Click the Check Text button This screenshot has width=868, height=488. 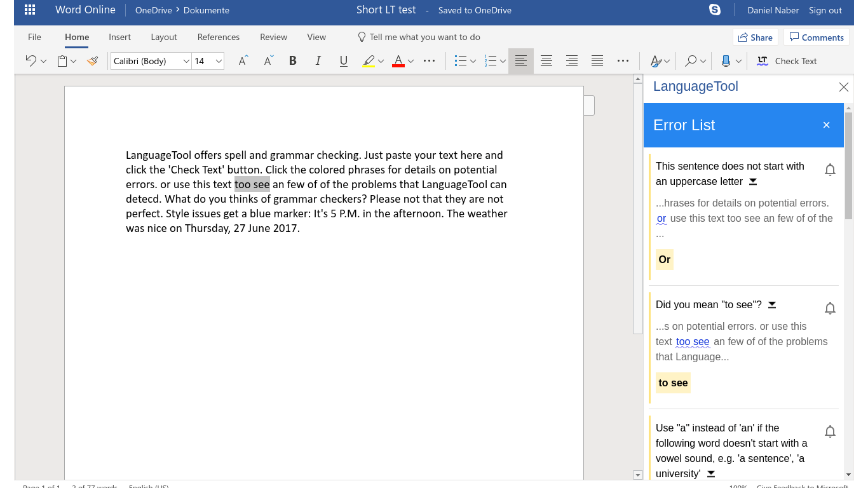pyautogui.click(x=787, y=61)
